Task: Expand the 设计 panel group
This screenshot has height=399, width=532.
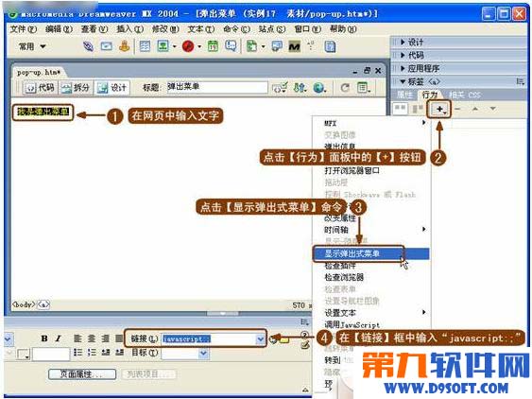Action: pyautogui.click(x=403, y=43)
